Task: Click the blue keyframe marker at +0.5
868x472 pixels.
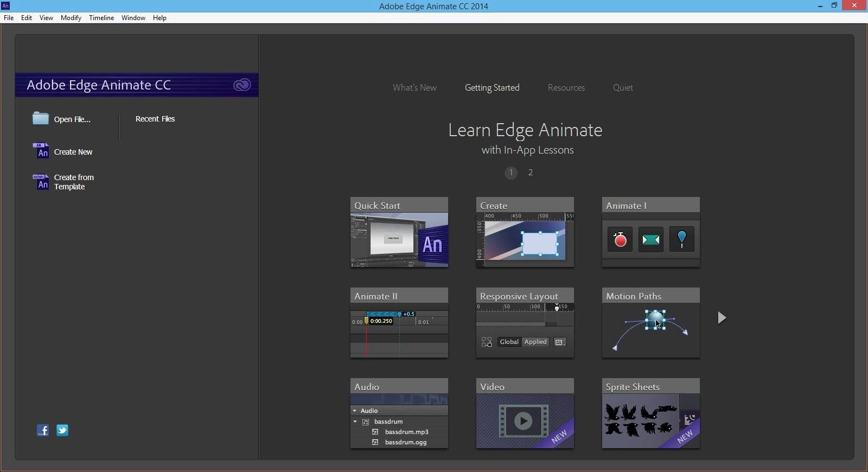Action: click(x=400, y=314)
